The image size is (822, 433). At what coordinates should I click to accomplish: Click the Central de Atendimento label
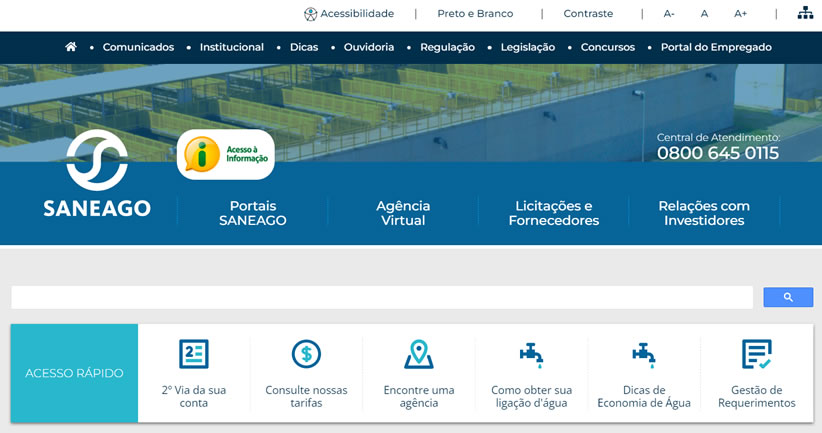(718, 137)
